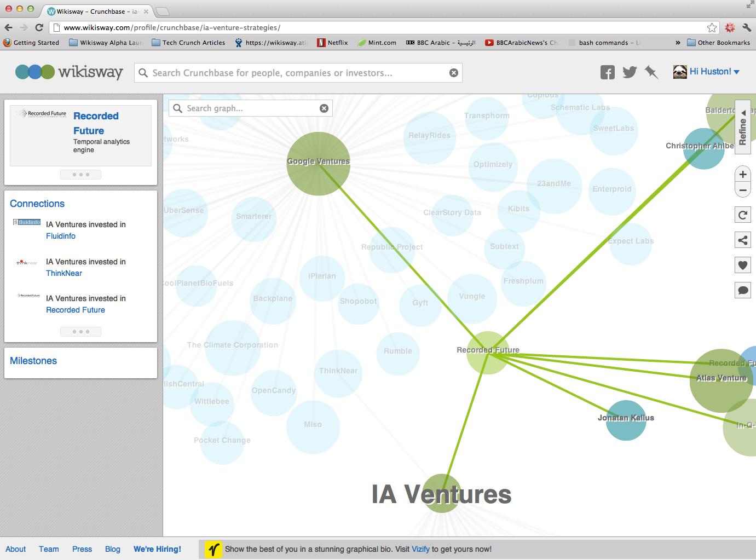The image size is (756, 560).
Task: Click the Facebook share icon
Action: [607, 72]
